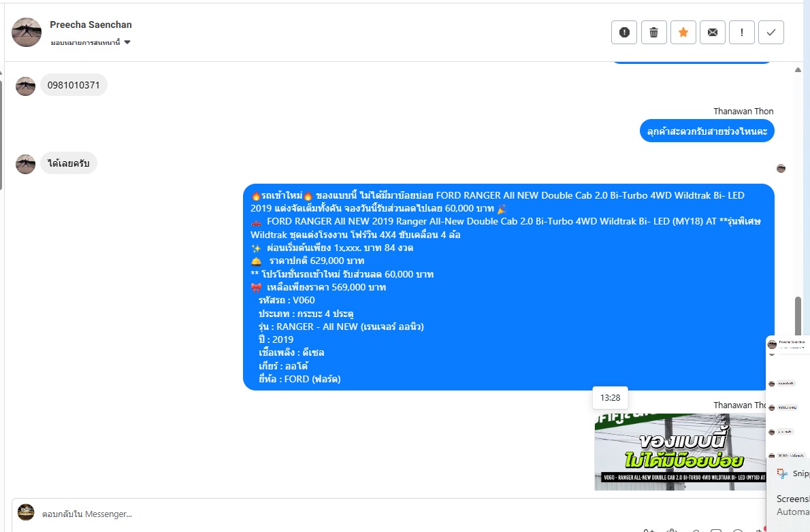Click the ปี : 2019 line
810x532 pixels.
(x=276, y=339)
